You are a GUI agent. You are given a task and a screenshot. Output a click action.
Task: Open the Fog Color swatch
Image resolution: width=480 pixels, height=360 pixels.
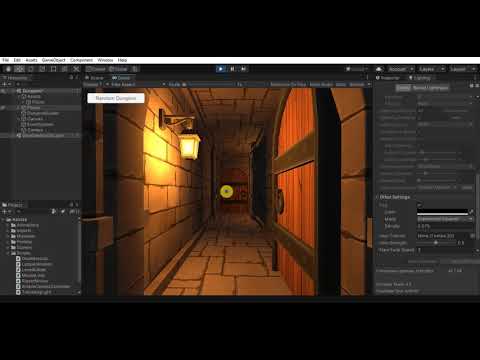pyautogui.click(x=442, y=212)
